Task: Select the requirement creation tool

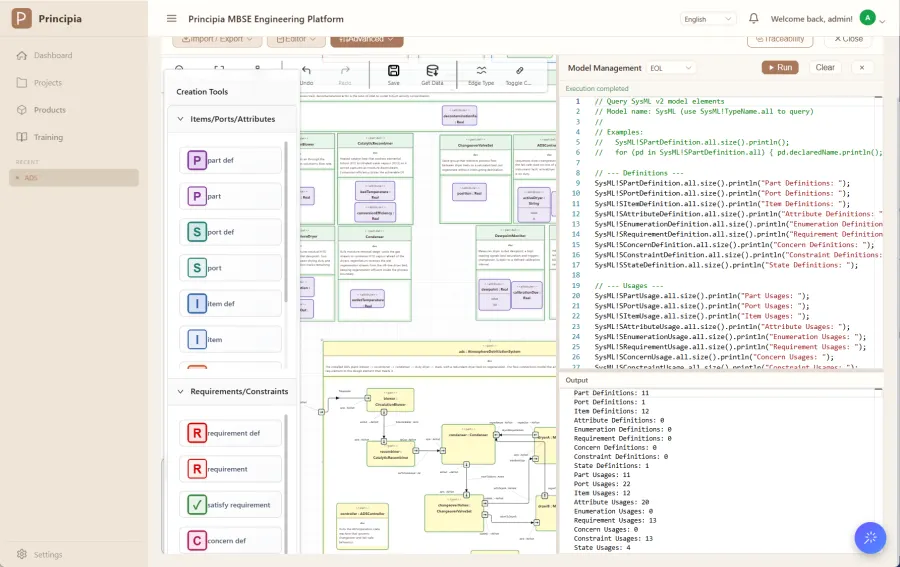Action: [230, 469]
